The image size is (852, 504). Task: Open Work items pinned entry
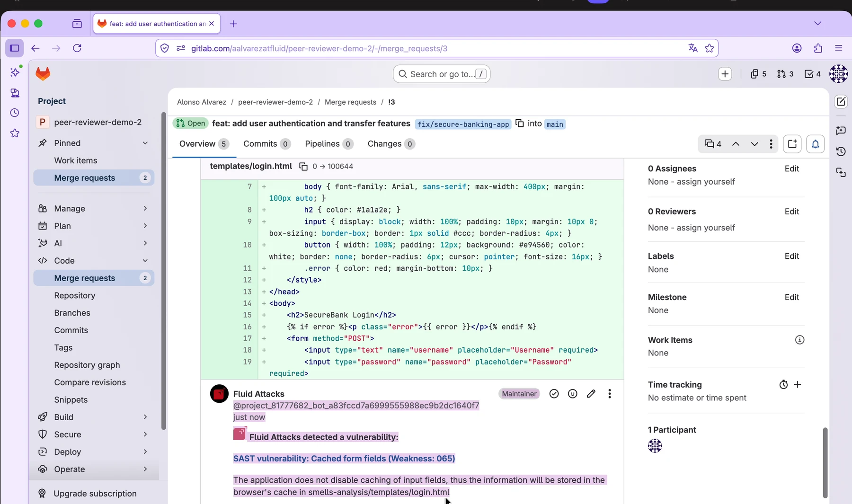point(94,160)
